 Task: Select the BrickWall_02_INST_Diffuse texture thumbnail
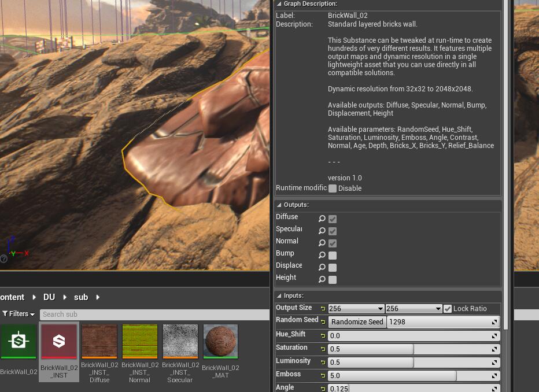point(99,341)
